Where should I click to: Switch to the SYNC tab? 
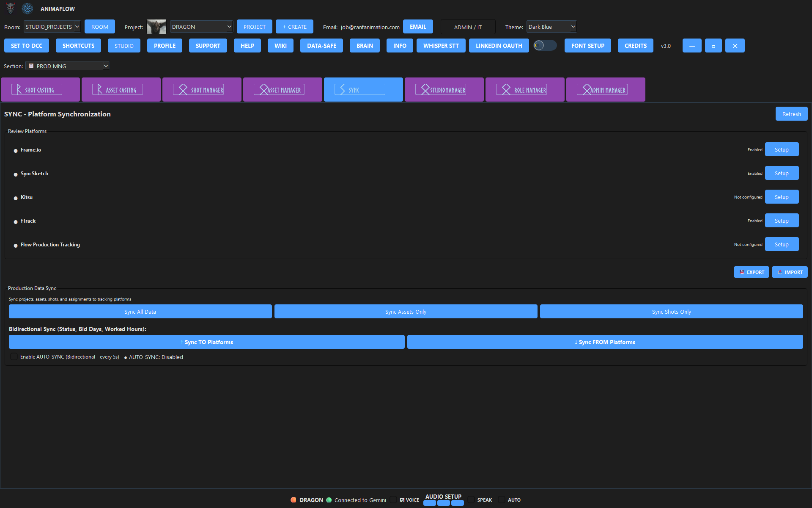coord(363,89)
